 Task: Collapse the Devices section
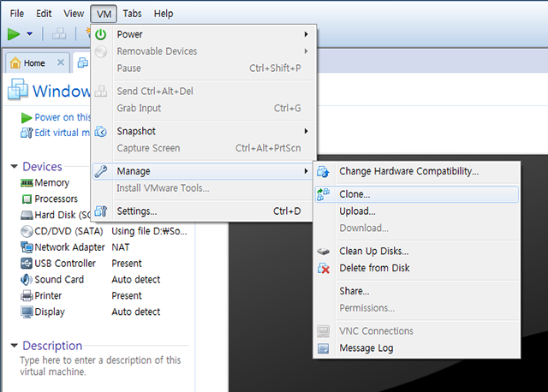pos(14,167)
